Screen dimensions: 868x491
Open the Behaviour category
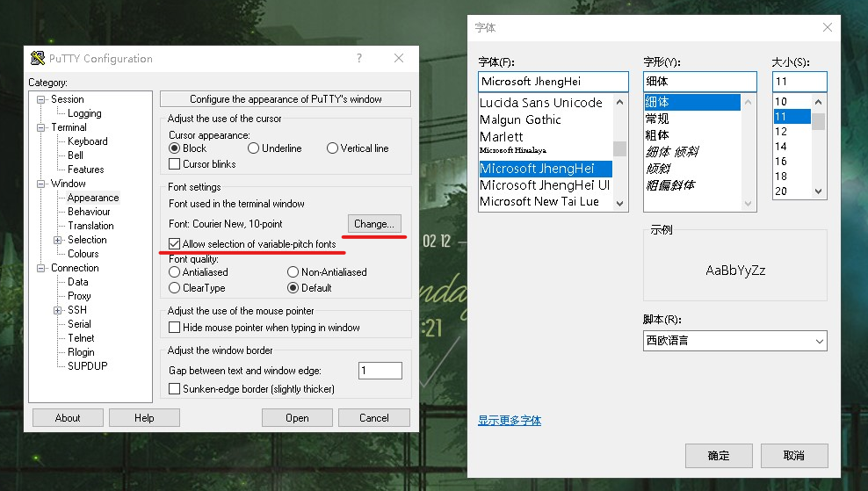pos(89,212)
